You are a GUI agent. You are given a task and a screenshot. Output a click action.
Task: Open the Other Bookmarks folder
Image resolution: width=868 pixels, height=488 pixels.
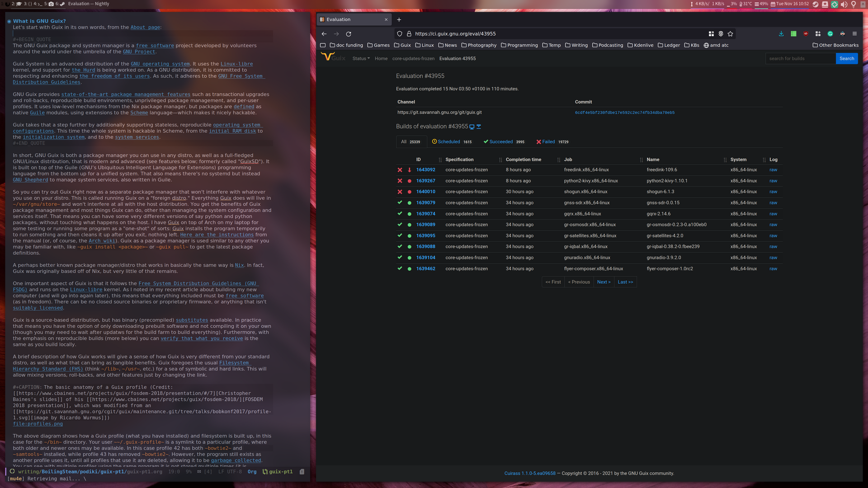pos(835,45)
